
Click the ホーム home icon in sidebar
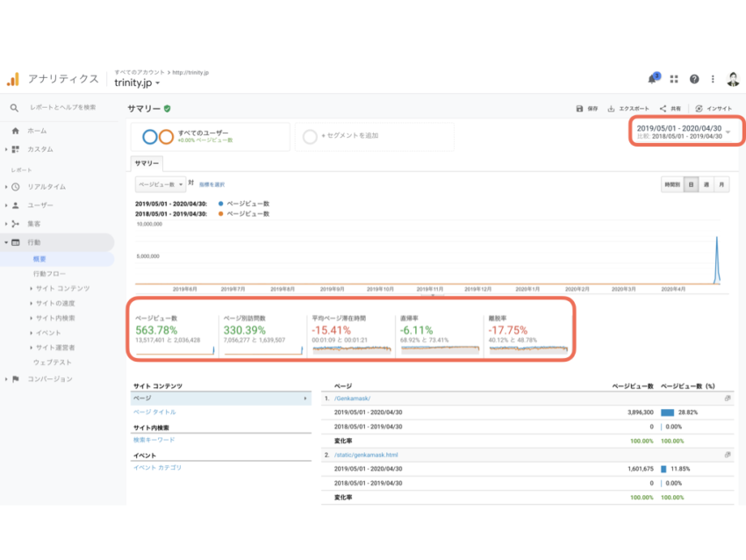coord(15,130)
